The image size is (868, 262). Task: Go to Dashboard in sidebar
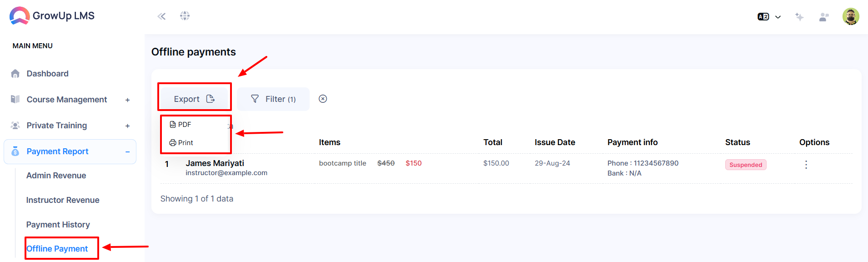(x=47, y=74)
